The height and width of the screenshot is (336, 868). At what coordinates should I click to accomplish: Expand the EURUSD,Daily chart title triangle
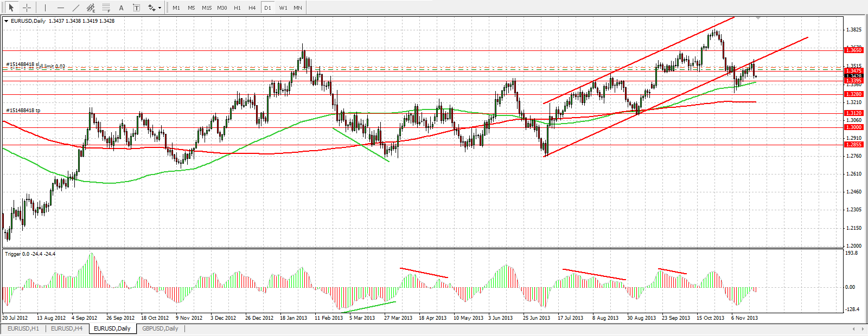(7, 21)
